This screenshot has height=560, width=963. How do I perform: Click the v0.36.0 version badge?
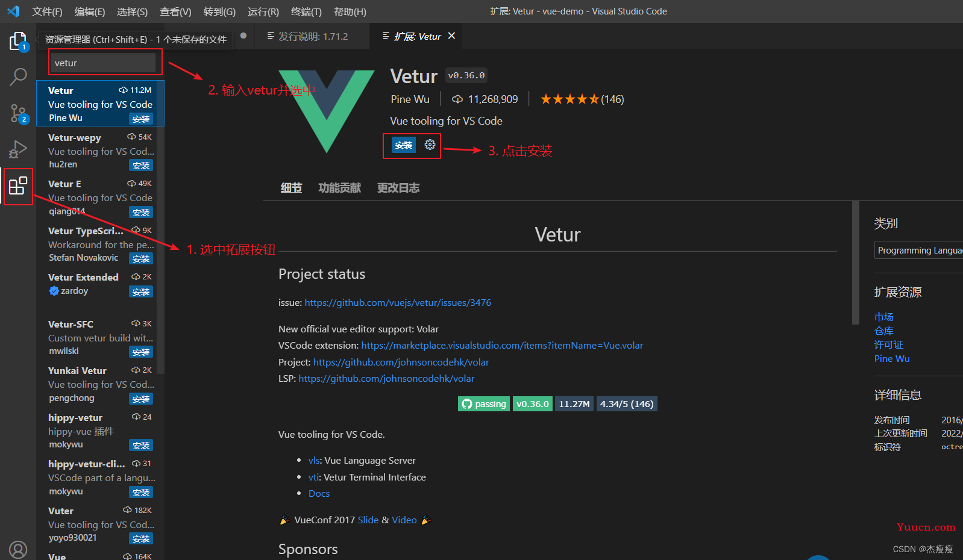click(533, 404)
